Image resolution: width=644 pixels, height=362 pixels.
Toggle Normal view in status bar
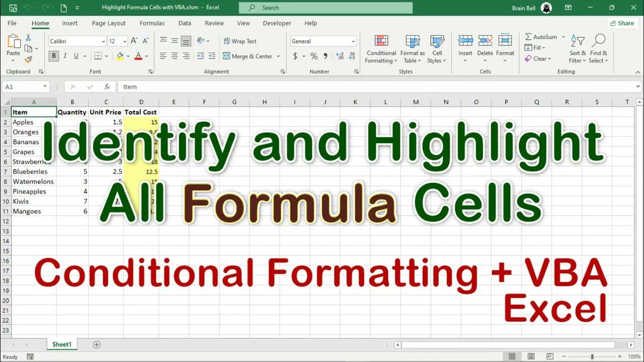click(x=512, y=356)
